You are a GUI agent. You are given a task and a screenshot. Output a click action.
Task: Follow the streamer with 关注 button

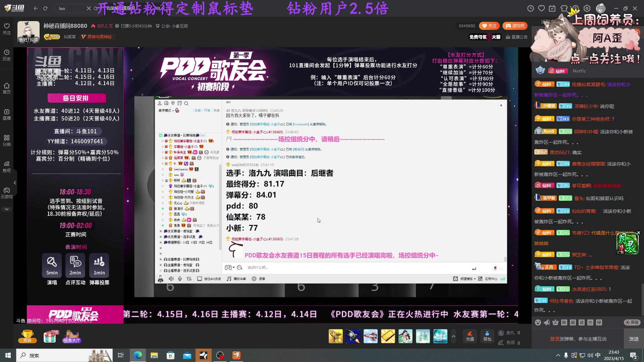click(489, 26)
